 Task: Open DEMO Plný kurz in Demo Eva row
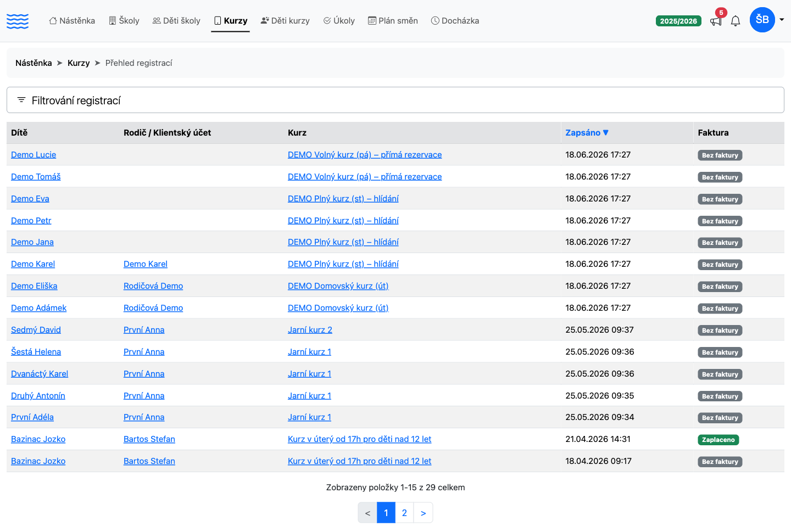(343, 199)
